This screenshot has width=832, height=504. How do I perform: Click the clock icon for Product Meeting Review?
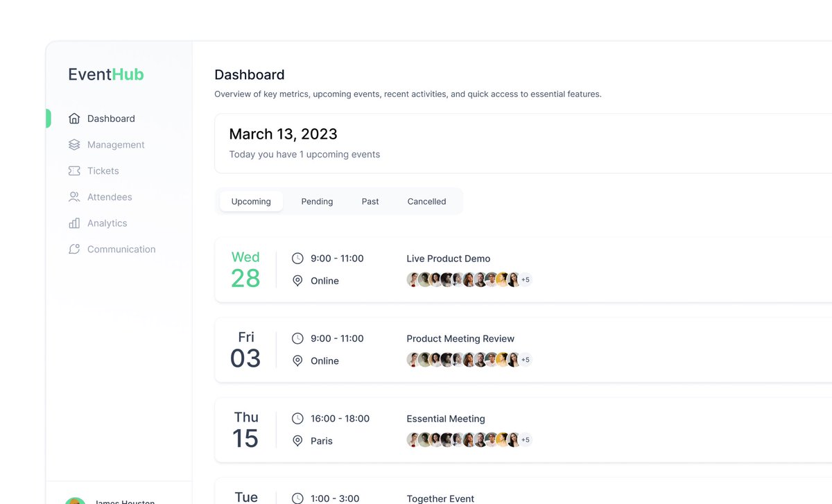297,338
